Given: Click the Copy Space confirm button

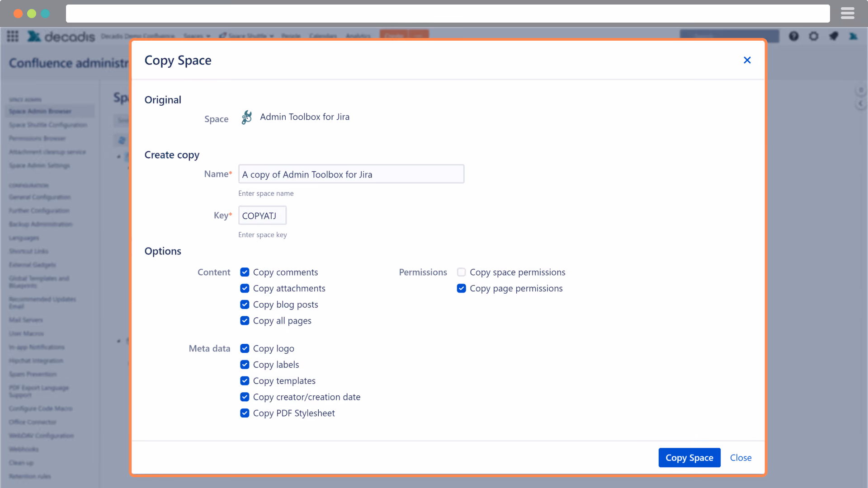Looking at the screenshot, I should [689, 458].
